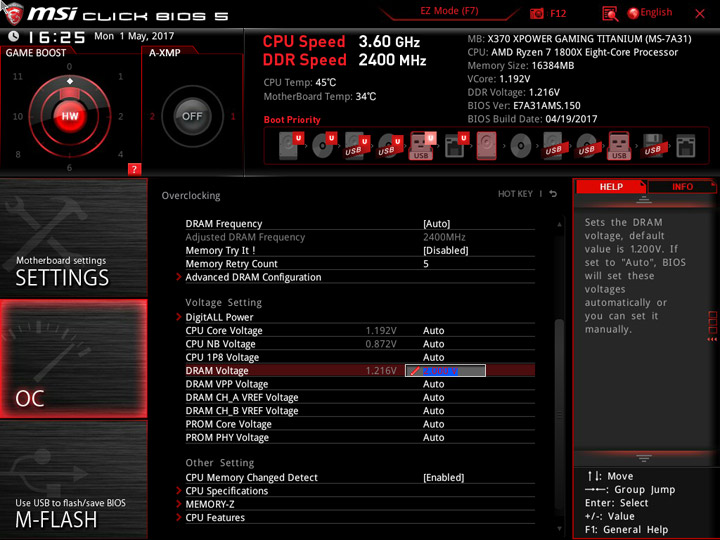Open the SETTINGS motherboard section
This screenshot has width=720, height=540.
click(x=73, y=238)
